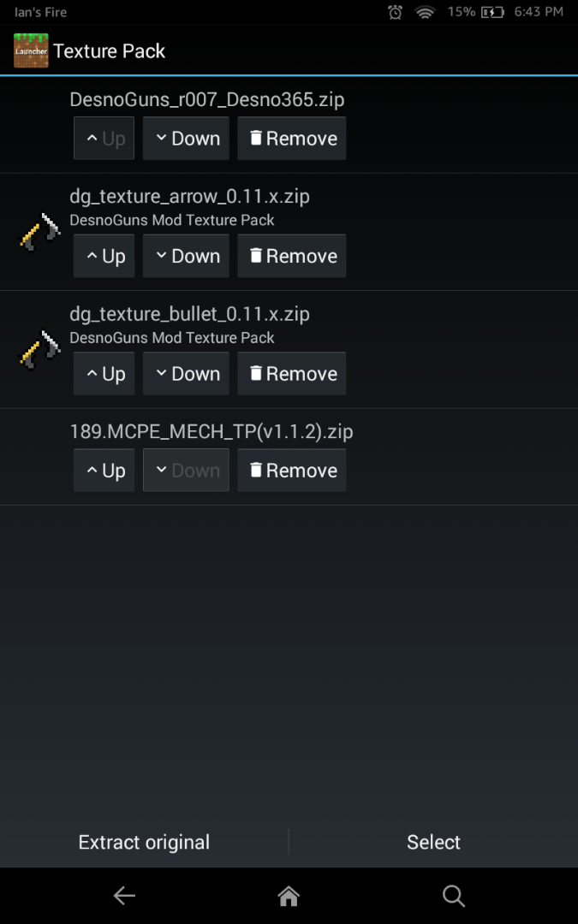Remove DesnoGuns_r007_Desno365.zip texture pack

click(x=292, y=139)
